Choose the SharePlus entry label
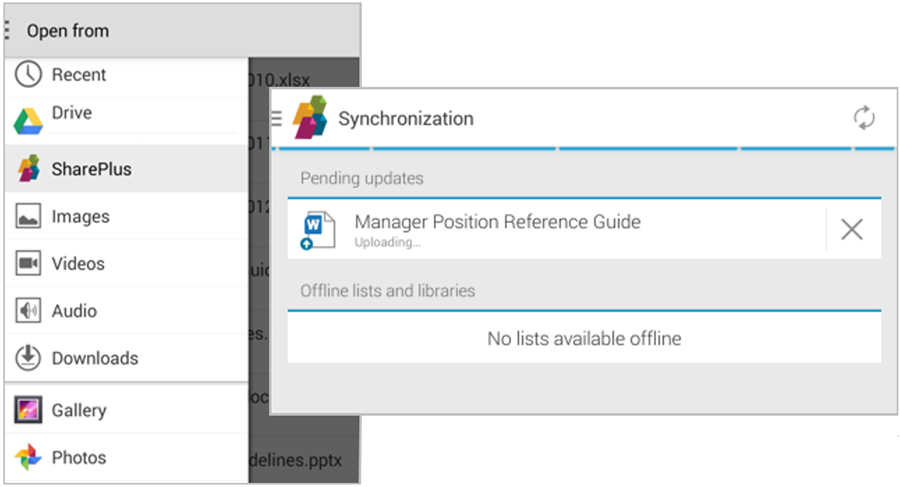 coord(92,169)
